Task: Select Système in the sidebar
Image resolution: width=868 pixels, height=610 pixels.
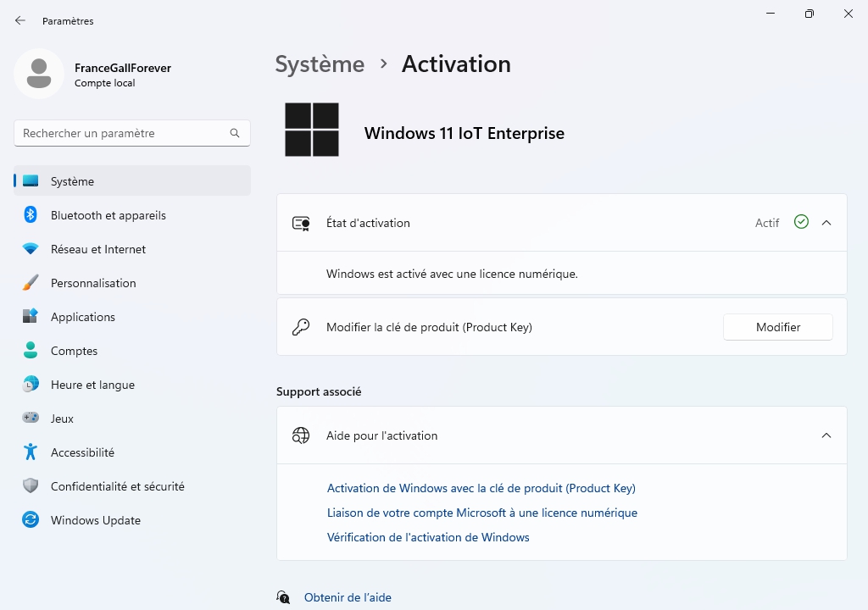Action: 72,181
